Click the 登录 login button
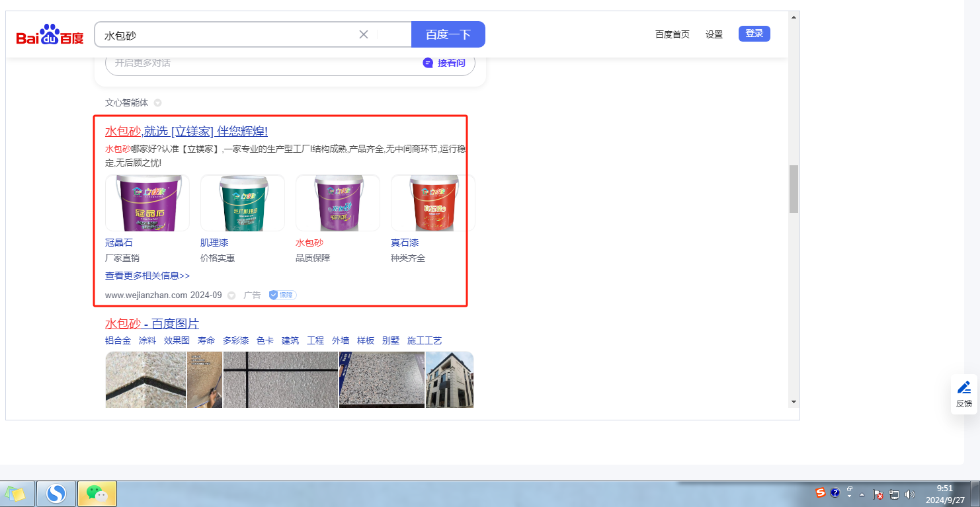This screenshot has width=980, height=507. (755, 34)
